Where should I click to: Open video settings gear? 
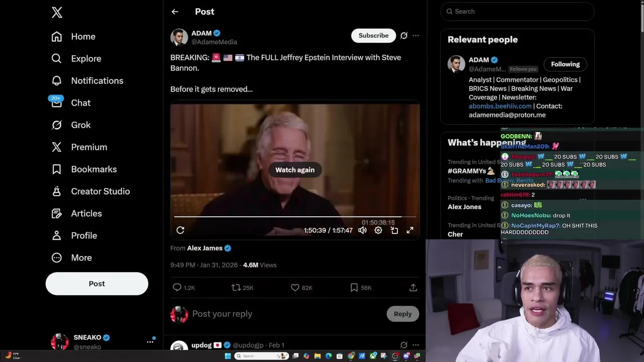(x=378, y=230)
